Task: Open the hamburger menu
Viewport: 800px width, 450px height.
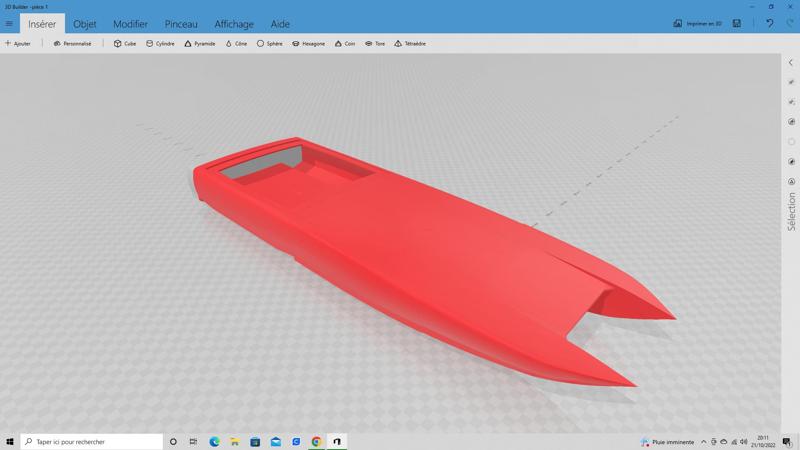Action: click(9, 23)
